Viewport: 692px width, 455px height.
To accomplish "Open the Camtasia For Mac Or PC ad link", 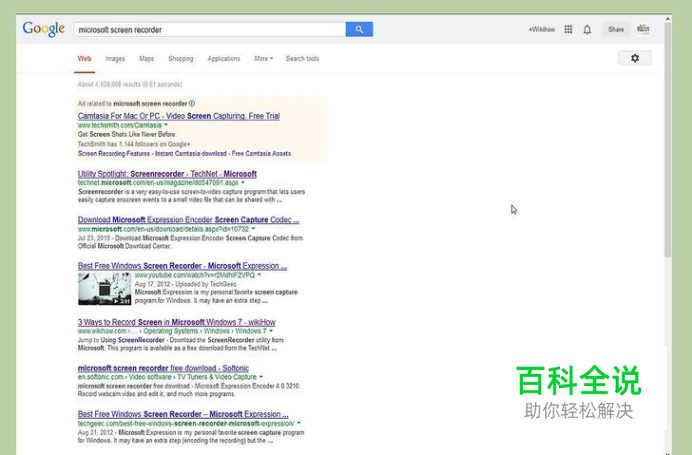I will 179,116.
